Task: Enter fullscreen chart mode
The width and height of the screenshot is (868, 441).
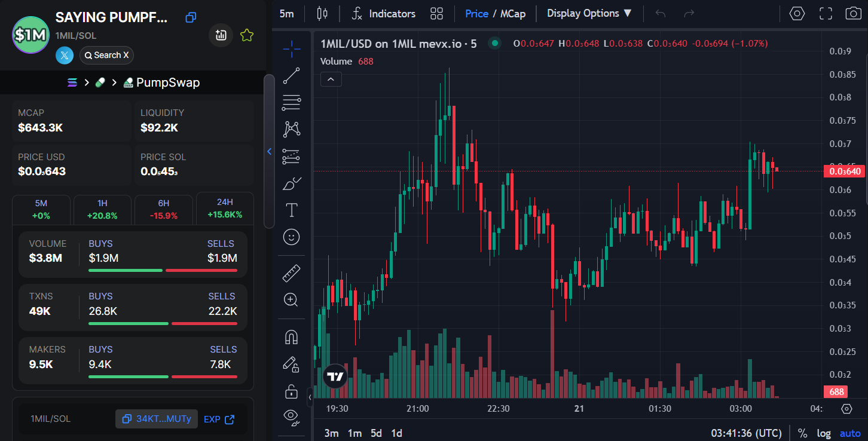Action: click(826, 13)
